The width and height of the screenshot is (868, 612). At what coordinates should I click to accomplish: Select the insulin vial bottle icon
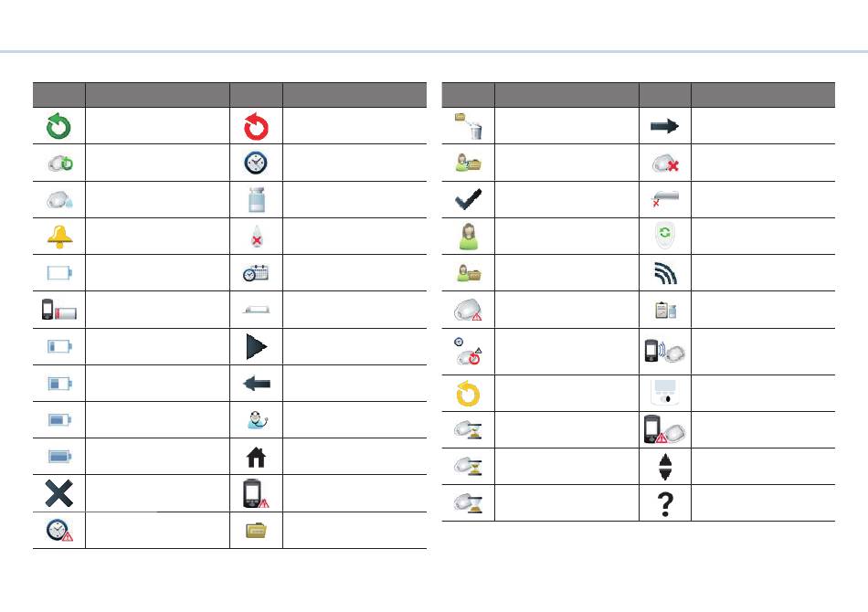(257, 200)
